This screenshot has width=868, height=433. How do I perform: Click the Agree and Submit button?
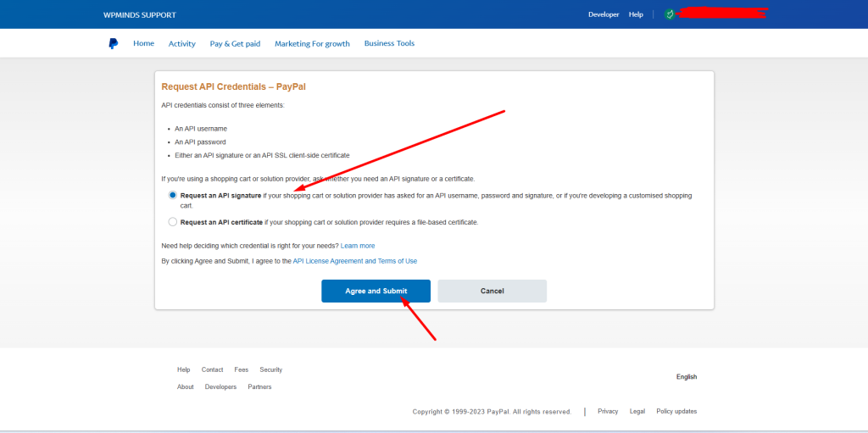coord(376,291)
